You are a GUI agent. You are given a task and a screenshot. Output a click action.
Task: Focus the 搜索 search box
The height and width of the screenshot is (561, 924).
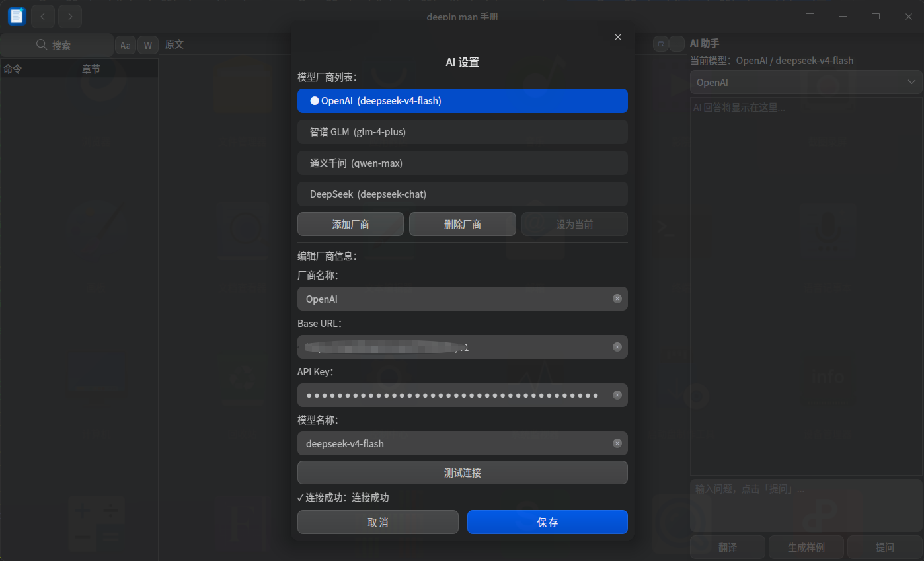[57, 45]
